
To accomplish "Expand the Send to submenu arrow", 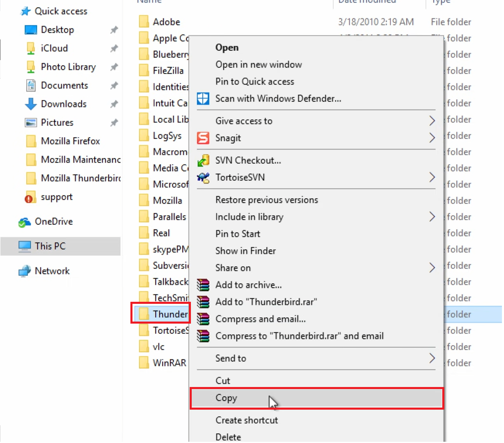I will [432, 358].
